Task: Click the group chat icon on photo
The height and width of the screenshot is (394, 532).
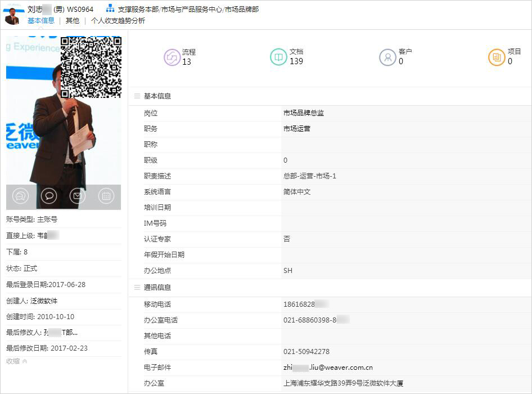Action: [x=21, y=196]
